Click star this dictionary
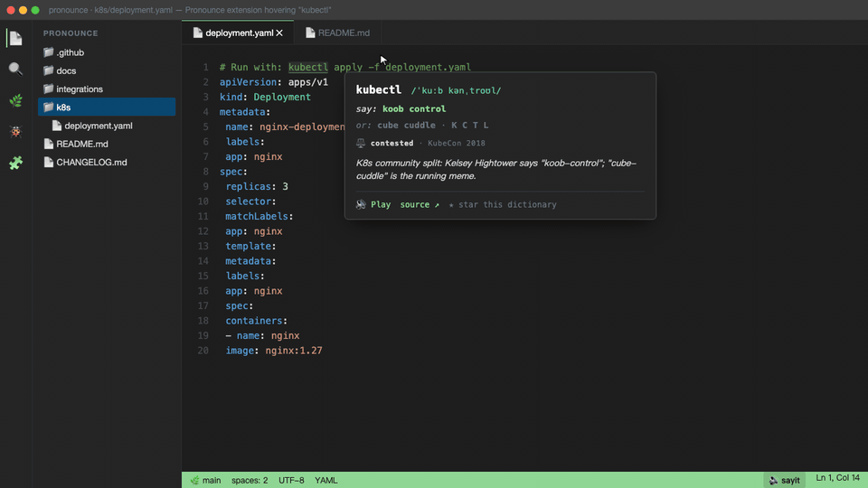Image resolution: width=868 pixels, height=488 pixels. point(503,204)
